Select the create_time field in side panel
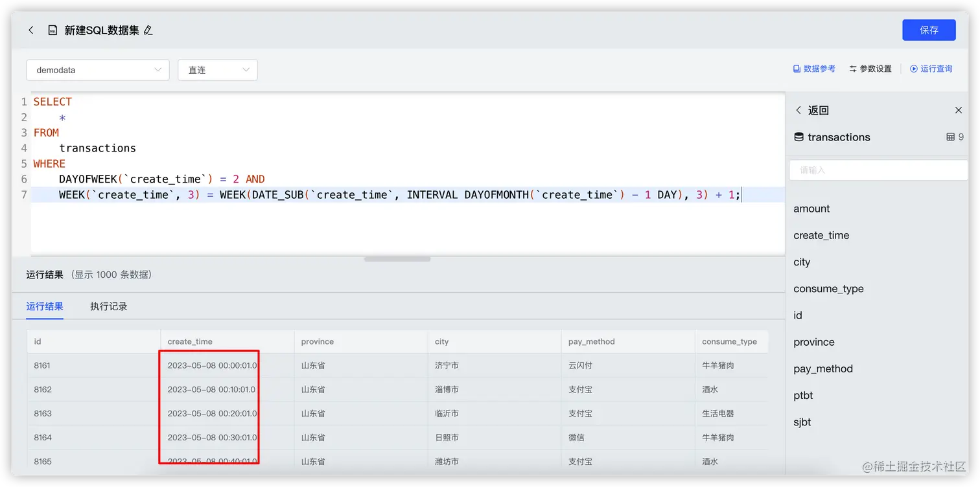 pos(821,235)
